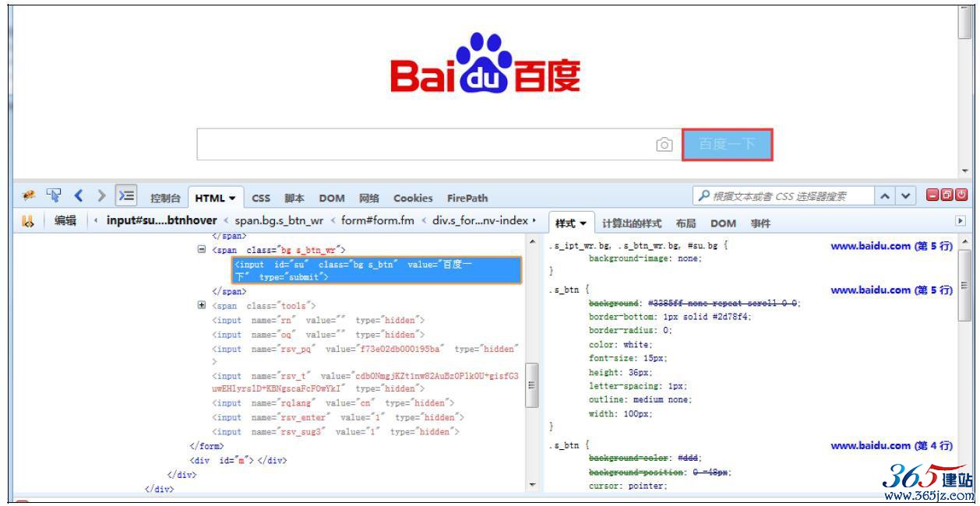Open www.baidu.com (第 4 行) source link

(892, 446)
